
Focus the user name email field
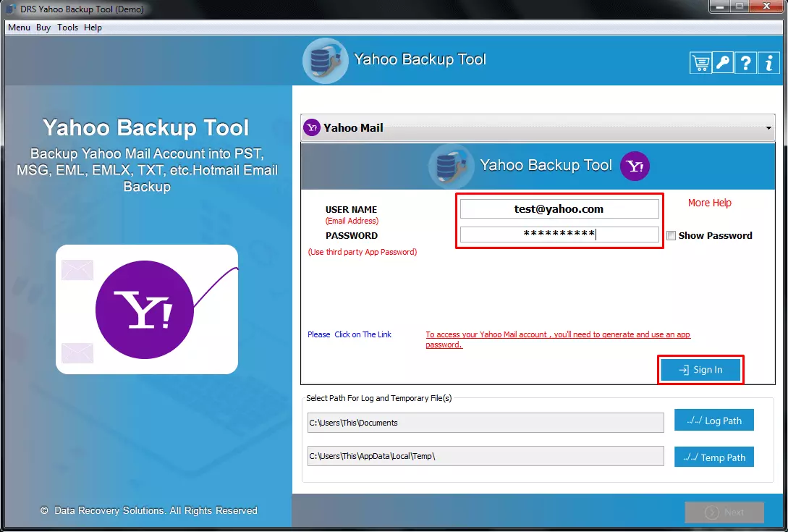[559, 209]
